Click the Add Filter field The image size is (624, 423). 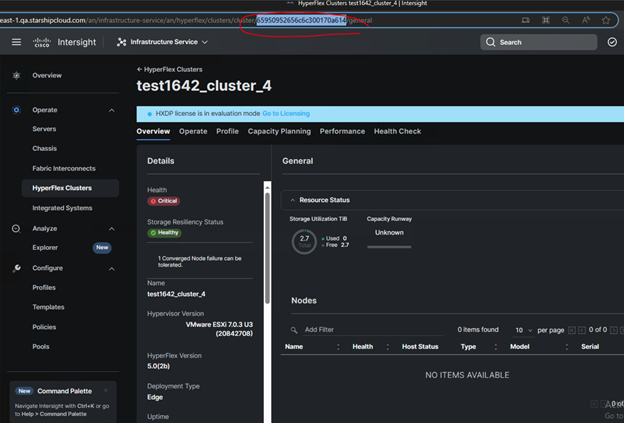[x=373, y=329]
